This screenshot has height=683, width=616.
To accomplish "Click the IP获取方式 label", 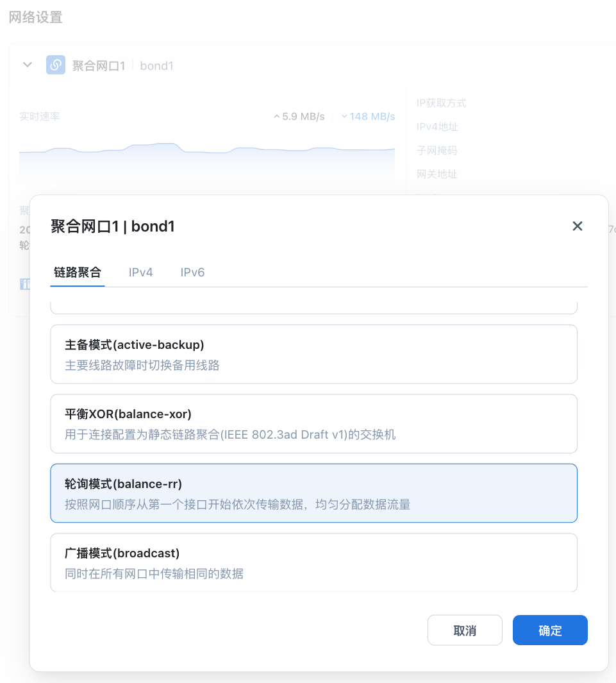I will [442, 103].
